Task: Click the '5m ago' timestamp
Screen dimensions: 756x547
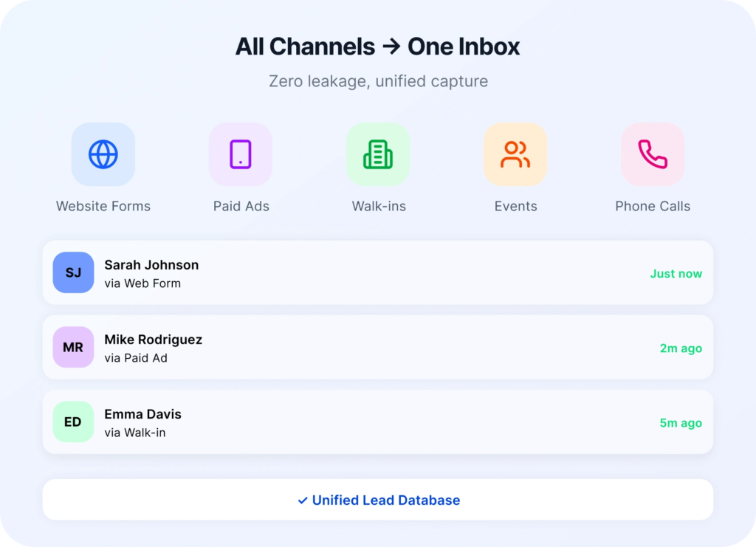Action: 681,423
